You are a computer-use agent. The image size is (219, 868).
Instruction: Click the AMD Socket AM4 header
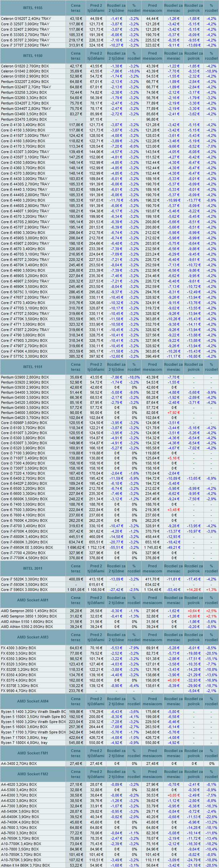33,701
